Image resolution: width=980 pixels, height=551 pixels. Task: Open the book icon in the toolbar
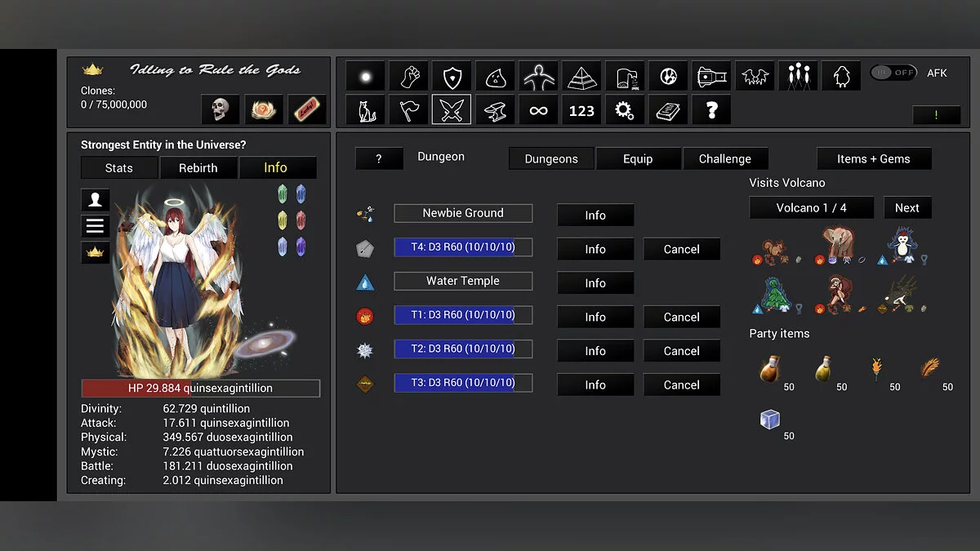(668, 109)
